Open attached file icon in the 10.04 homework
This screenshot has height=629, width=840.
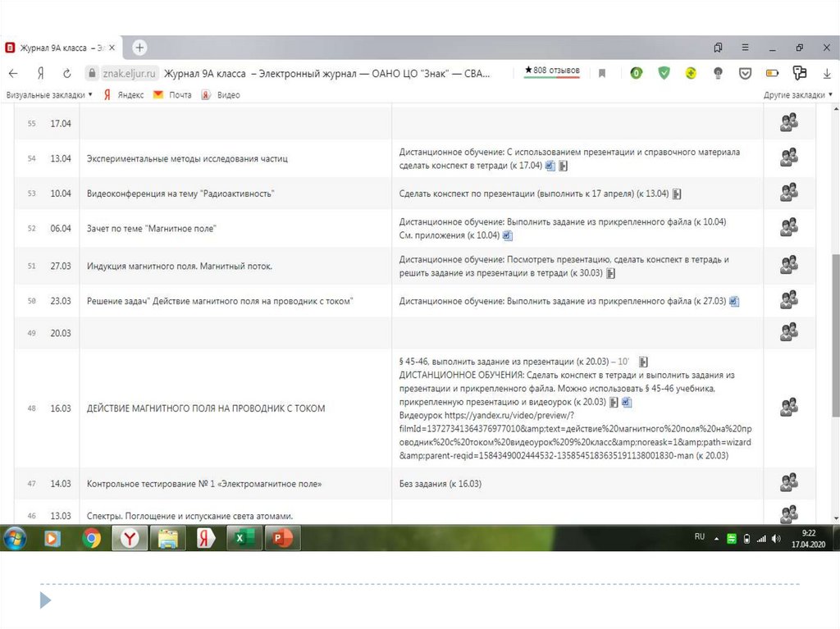click(x=677, y=194)
